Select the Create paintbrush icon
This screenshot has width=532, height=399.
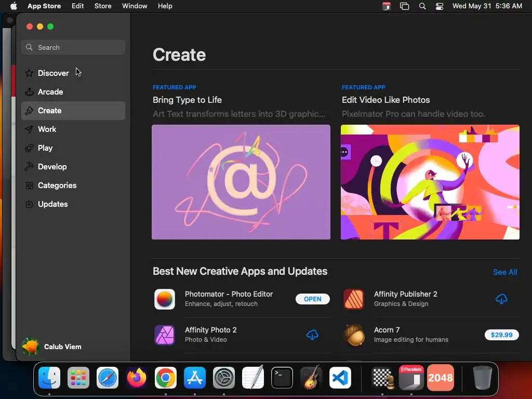click(29, 110)
